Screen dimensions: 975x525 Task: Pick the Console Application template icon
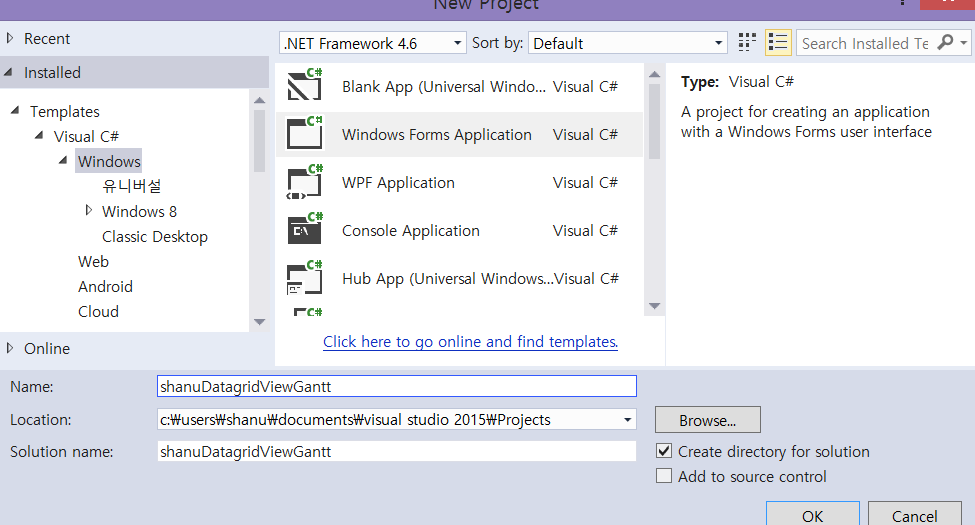[x=304, y=230]
